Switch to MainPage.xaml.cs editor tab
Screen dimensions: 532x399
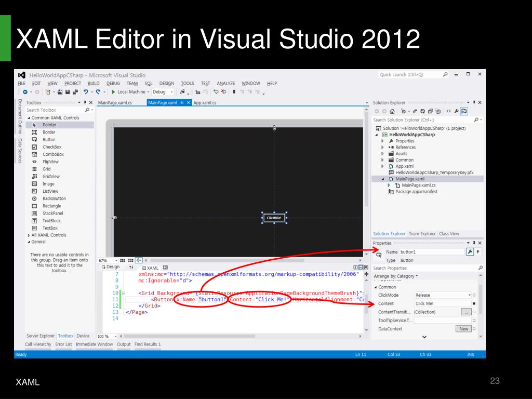[115, 102]
